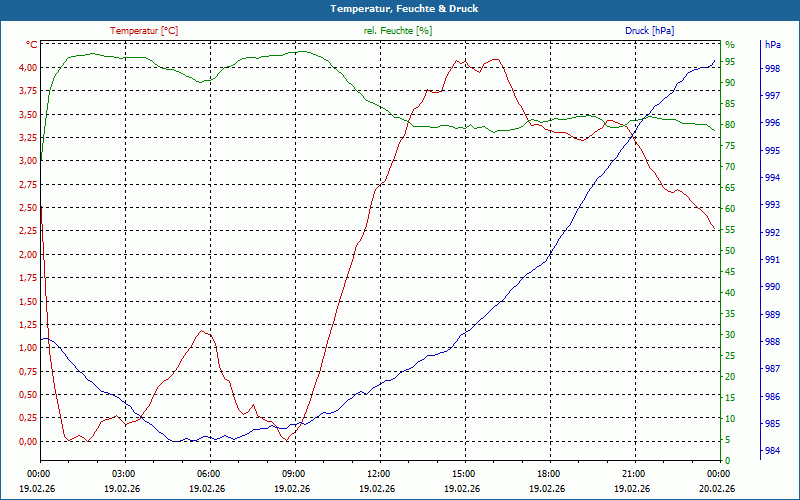The height and width of the screenshot is (500, 800).
Task: Click blue pressure axis value '998'
Action: pos(772,68)
